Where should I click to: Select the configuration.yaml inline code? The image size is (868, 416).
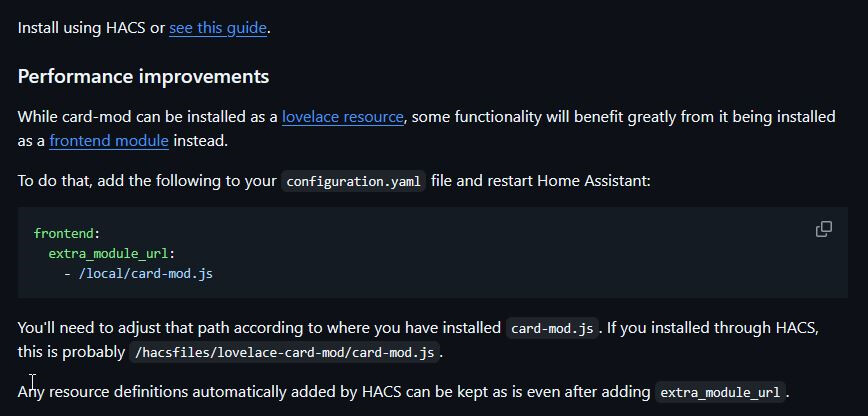point(354,182)
